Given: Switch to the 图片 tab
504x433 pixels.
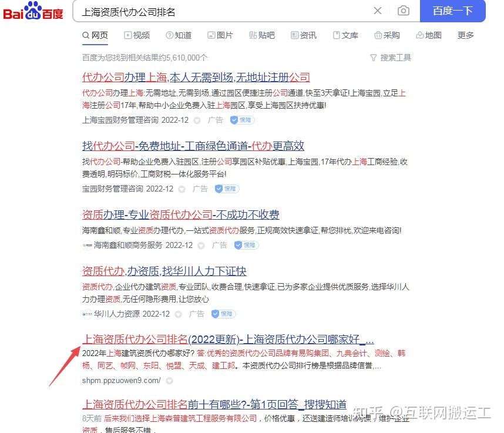Looking at the screenshot, I should tap(220, 35).
